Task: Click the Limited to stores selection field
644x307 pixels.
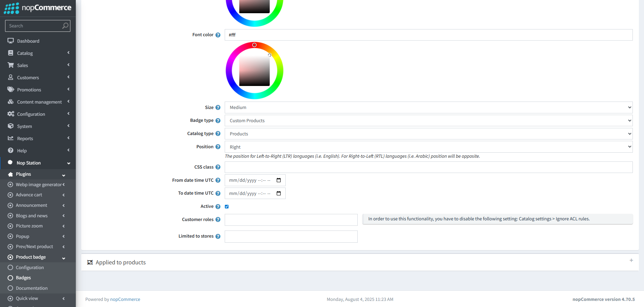Action: pyautogui.click(x=291, y=237)
